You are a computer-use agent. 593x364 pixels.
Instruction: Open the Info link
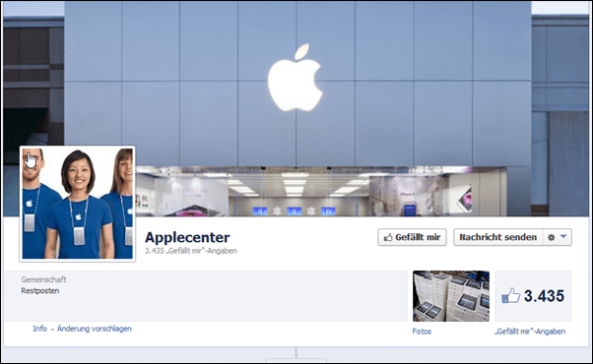(x=39, y=329)
